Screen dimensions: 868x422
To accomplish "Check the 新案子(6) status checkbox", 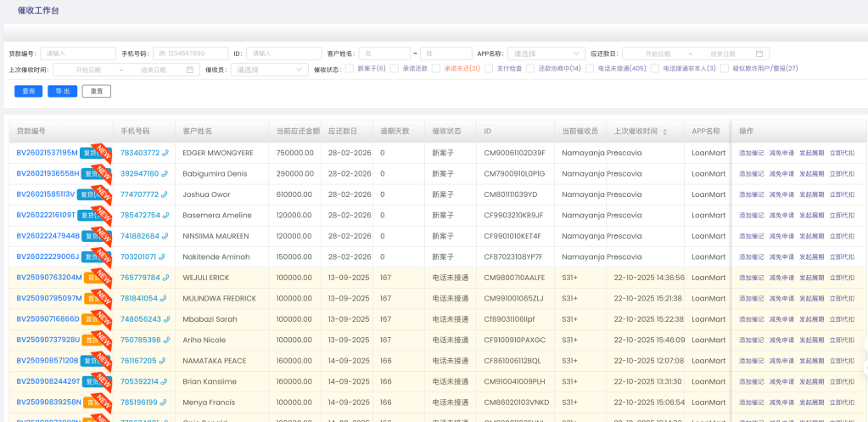I will [x=350, y=69].
